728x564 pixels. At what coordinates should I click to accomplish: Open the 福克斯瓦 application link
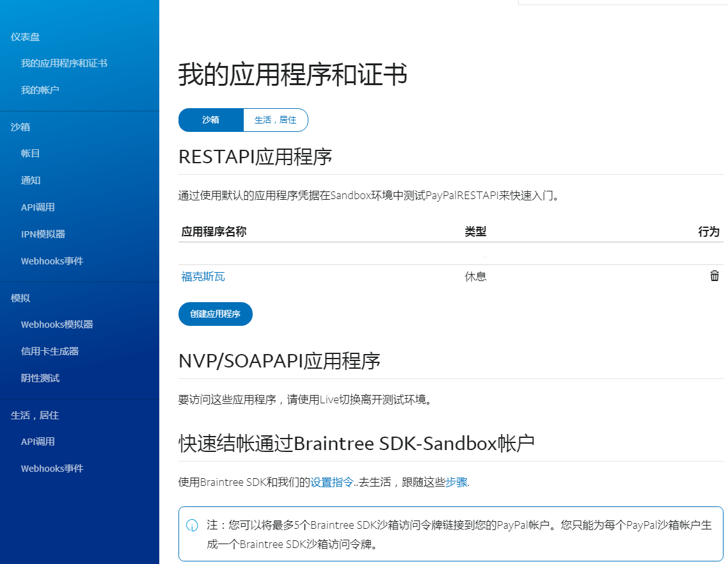203,277
